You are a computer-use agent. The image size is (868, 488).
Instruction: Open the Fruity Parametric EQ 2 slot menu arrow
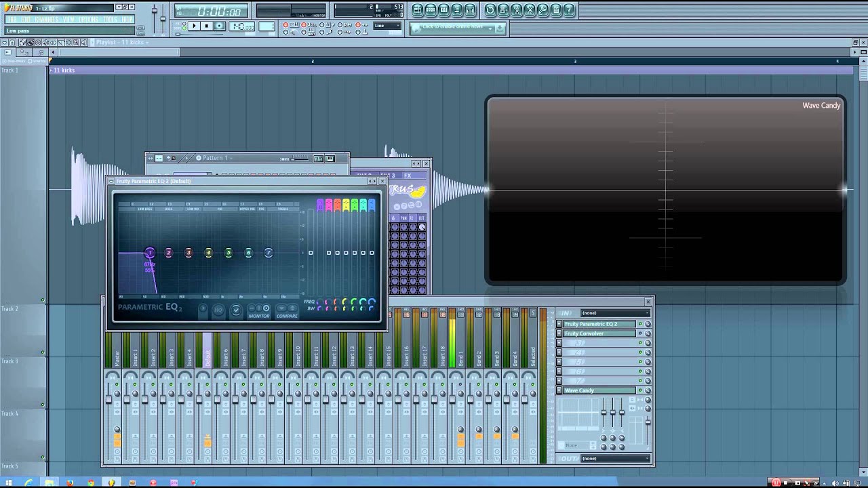pyautogui.click(x=559, y=324)
